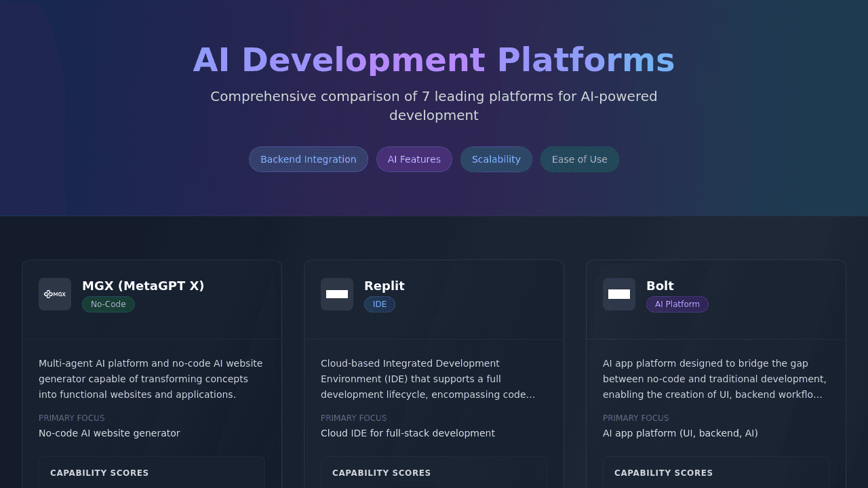Click the MGX logo icon
The width and height of the screenshot is (868, 488).
tap(55, 294)
